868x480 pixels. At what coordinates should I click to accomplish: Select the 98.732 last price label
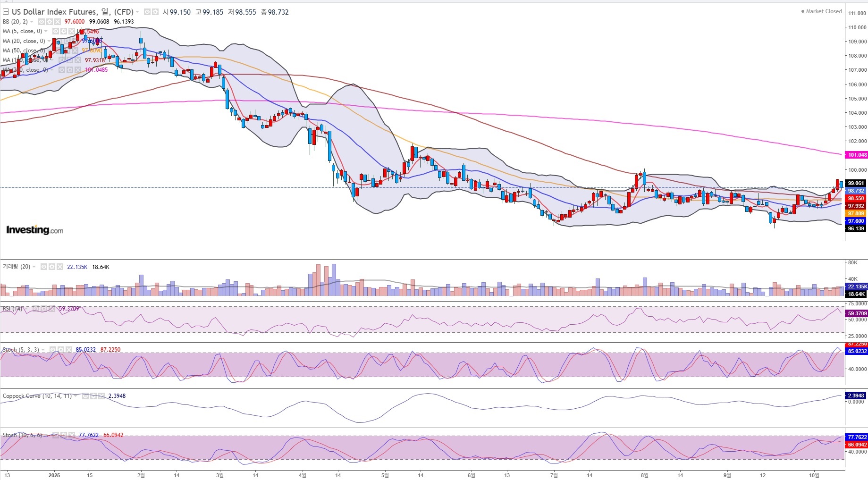tap(856, 191)
